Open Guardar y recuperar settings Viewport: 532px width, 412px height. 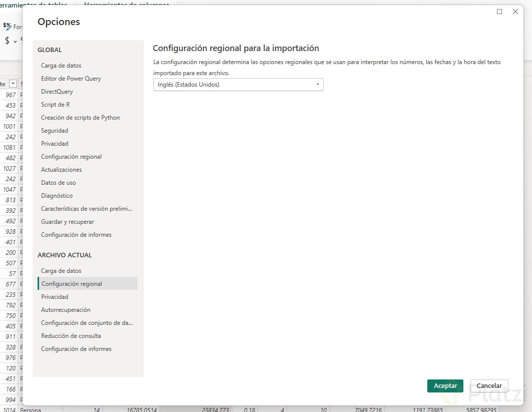pos(68,222)
